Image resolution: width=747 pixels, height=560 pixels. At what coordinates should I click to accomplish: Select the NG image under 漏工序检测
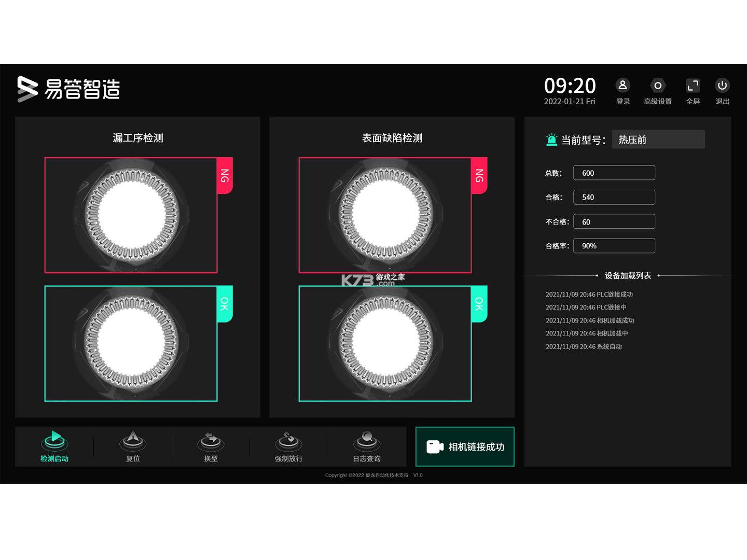(131, 215)
